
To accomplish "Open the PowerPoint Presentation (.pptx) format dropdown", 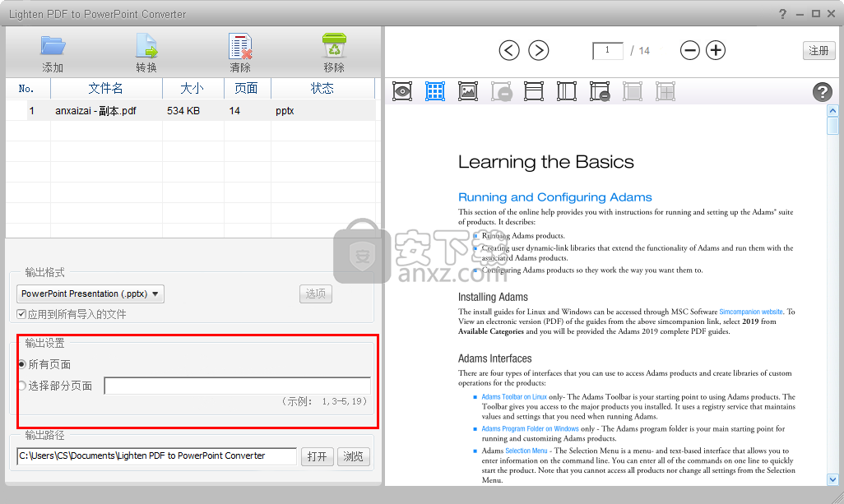I will [x=90, y=294].
